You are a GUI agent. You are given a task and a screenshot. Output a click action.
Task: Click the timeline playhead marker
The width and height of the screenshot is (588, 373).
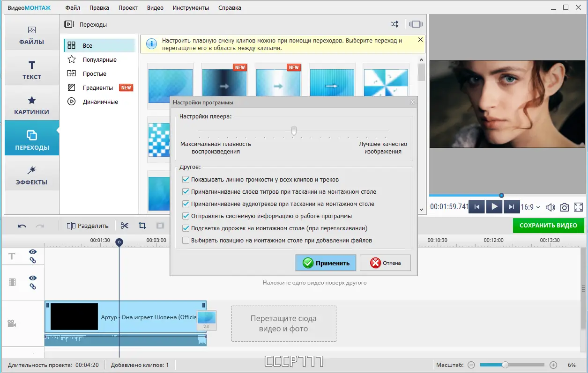119,242
